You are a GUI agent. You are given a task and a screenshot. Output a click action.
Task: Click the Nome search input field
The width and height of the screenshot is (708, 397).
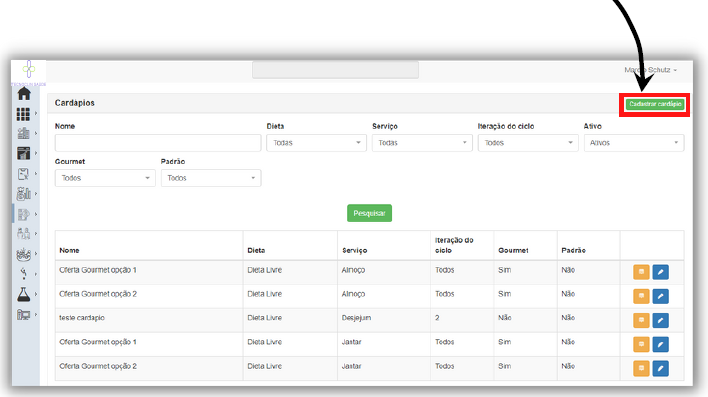[158, 143]
